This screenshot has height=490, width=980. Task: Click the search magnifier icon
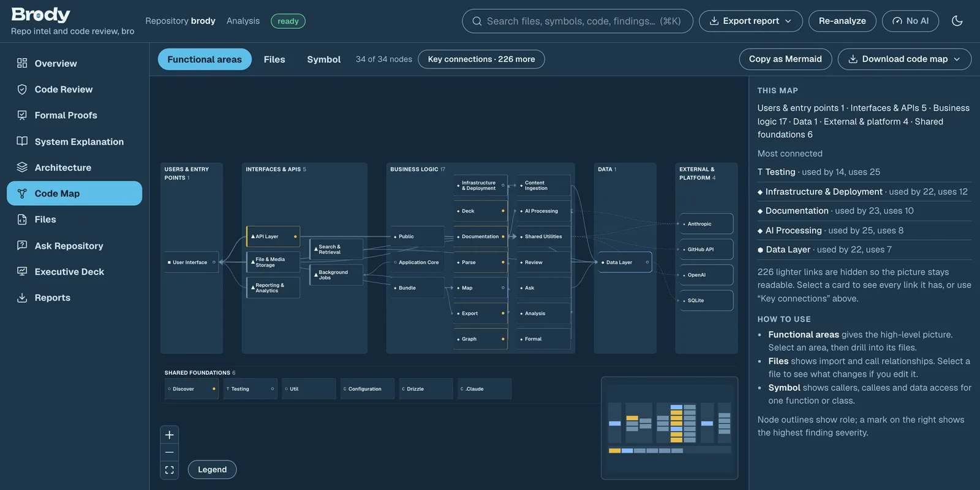(x=477, y=21)
